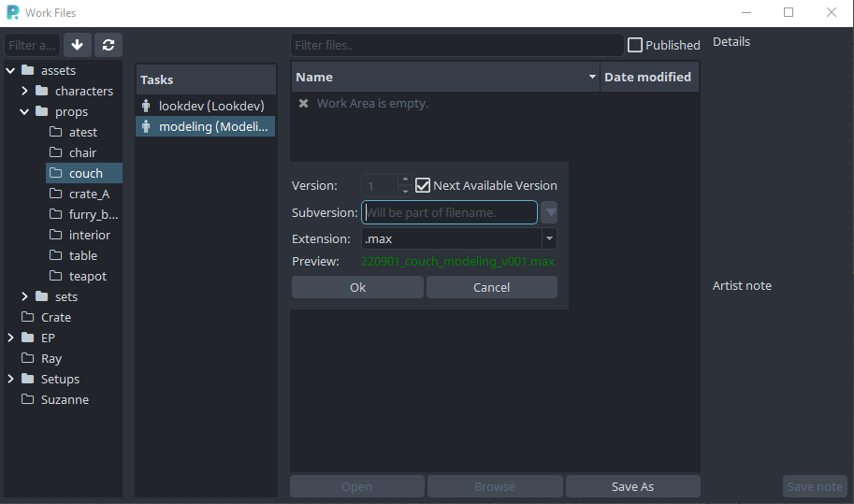Click the down-arrow go-to-current-context icon
The height and width of the screenshot is (504, 854).
point(78,45)
